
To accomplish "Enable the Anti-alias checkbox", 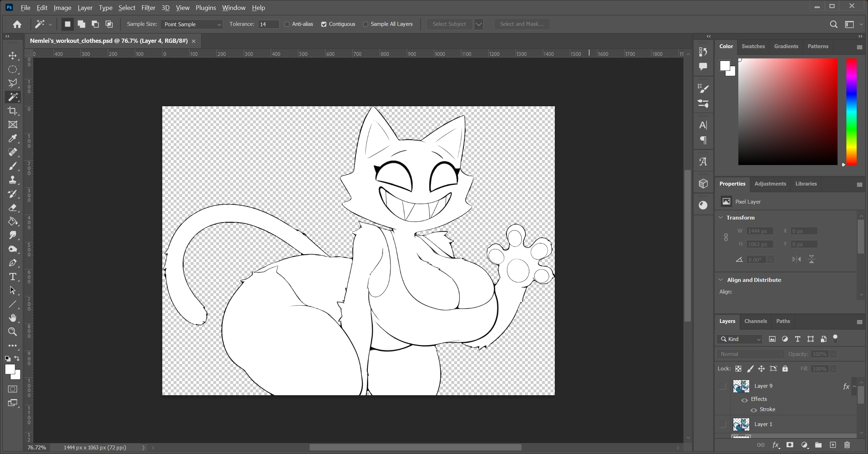I will 287,24.
